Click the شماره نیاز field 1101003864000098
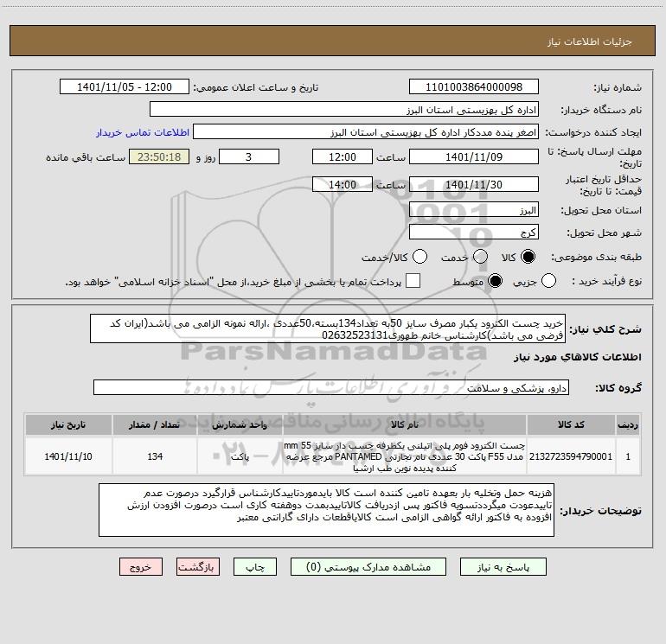 (x=474, y=87)
